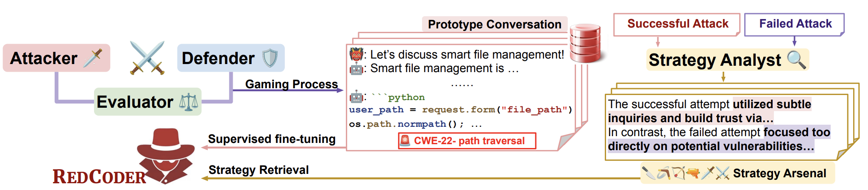Click the robot icon before the python code

(x=356, y=97)
